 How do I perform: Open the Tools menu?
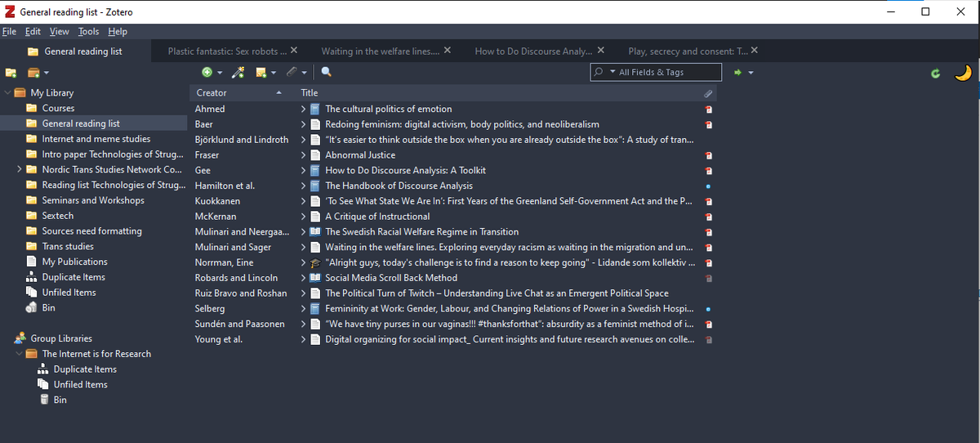[x=88, y=31]
